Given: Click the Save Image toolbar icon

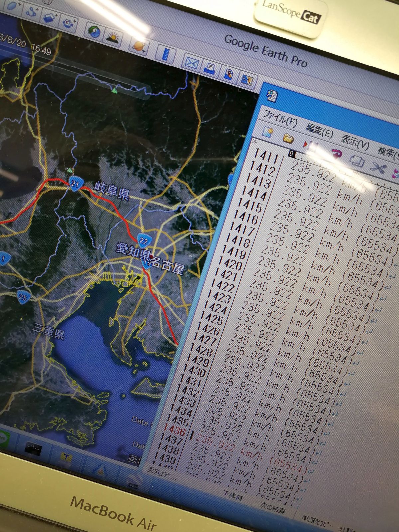Looking at the screenshot, I should pyautogui.click(x=228, y=74).
